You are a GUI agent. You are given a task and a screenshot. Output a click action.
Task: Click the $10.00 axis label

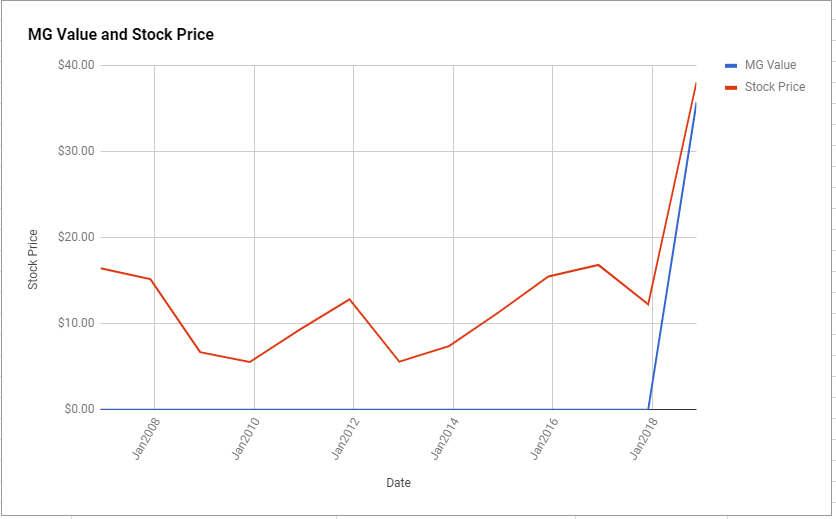click(x=76, y=323)
